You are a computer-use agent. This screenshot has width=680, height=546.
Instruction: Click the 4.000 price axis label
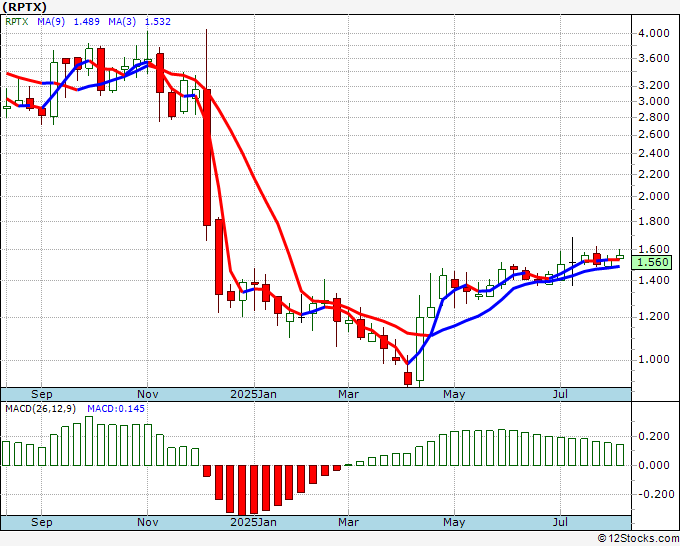(x=654, y=33)
